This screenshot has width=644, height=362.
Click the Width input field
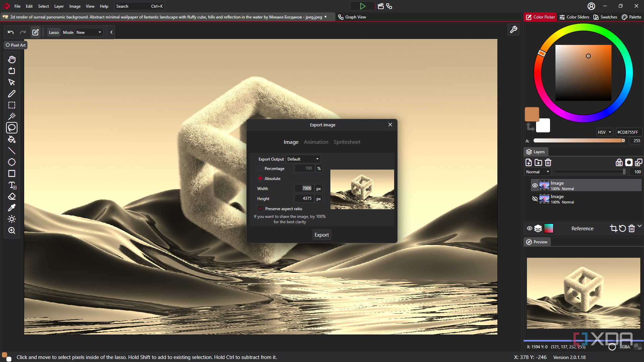click(x=304, y=188)
